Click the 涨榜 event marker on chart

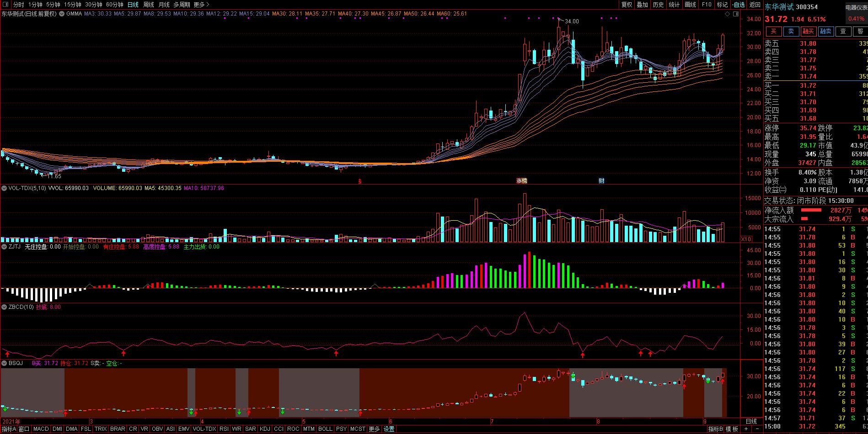[x=522, y=180]
